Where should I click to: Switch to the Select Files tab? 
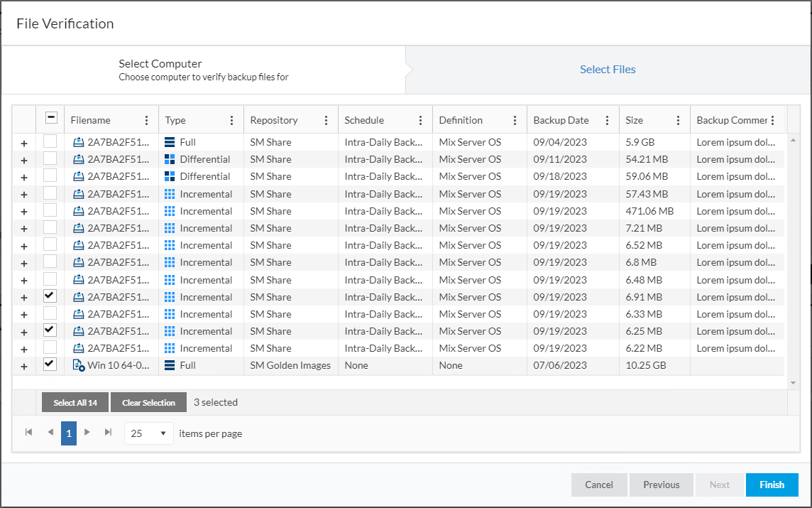coord(608,69)
